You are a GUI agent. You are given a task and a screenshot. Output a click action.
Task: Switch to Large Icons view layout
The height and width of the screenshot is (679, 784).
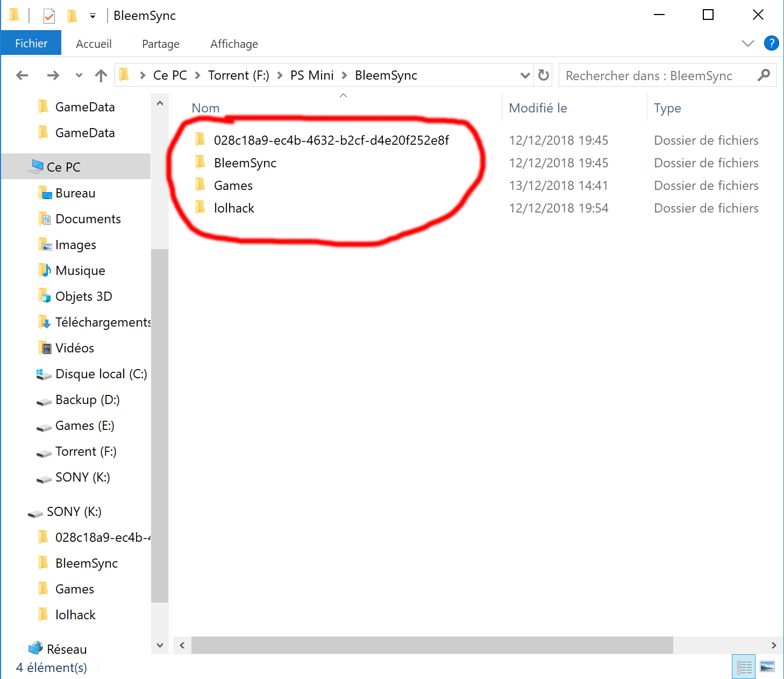(767, 667)
